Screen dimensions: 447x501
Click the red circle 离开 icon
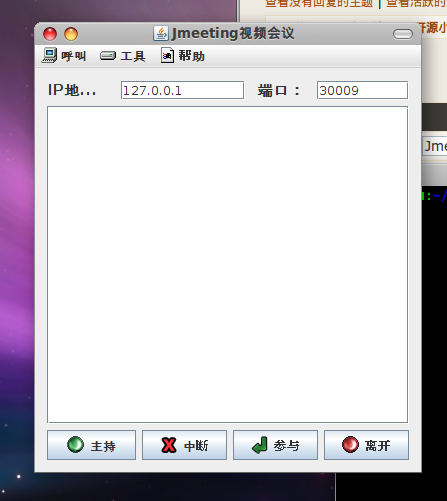350,445
